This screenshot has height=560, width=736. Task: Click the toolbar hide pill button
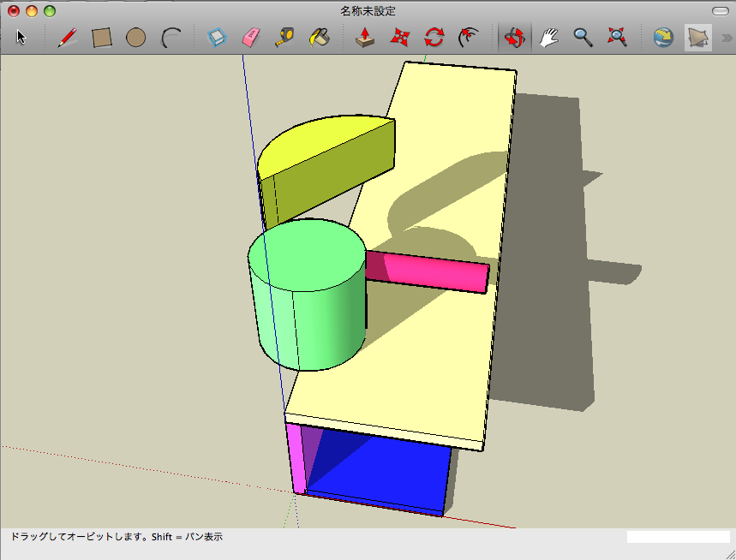(x=720, y=11)
